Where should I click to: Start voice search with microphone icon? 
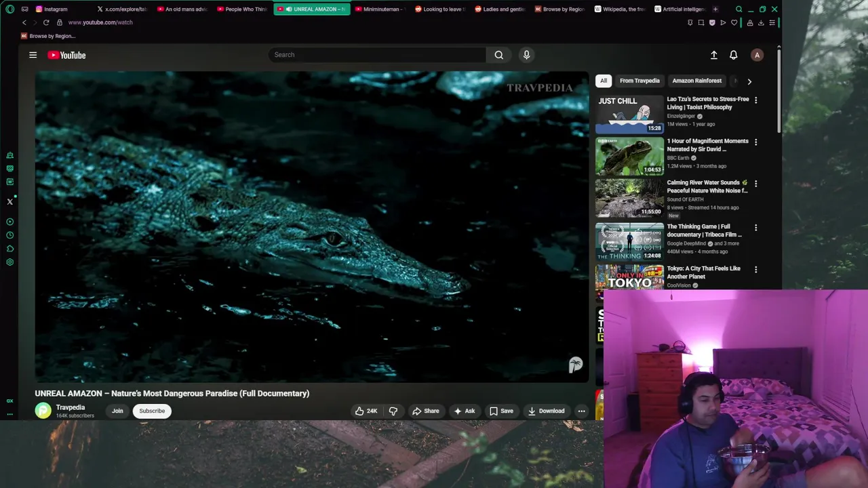(x=526, y=55)
